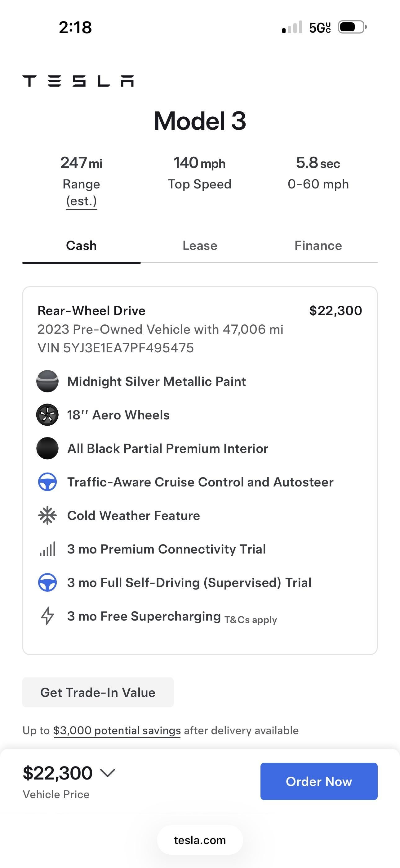This screenshot has height=868, width=400.
Task: Tap the tesla.com address pill
Action: (x=200, y=840)
